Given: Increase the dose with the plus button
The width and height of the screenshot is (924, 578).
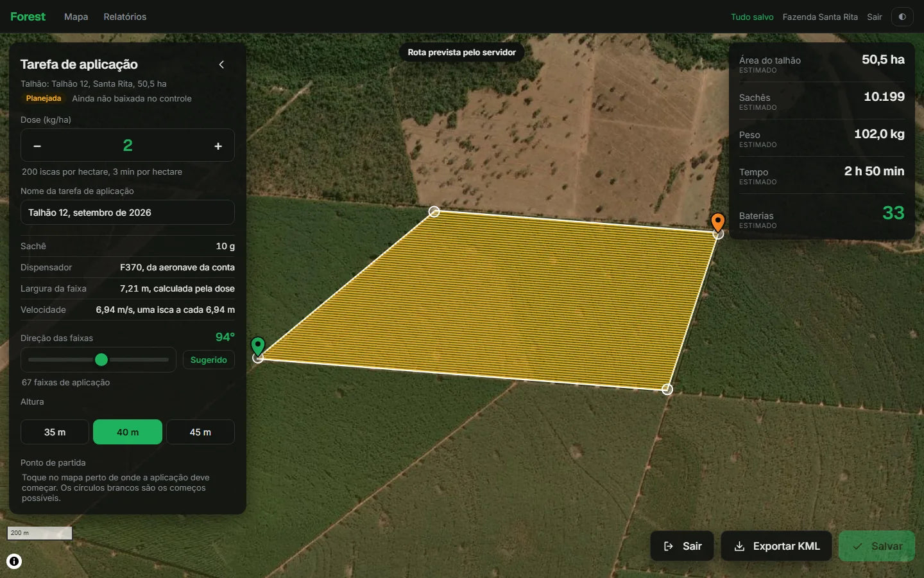Looking at the screenshot, I should pyautogui.click(x=218, y=146).
